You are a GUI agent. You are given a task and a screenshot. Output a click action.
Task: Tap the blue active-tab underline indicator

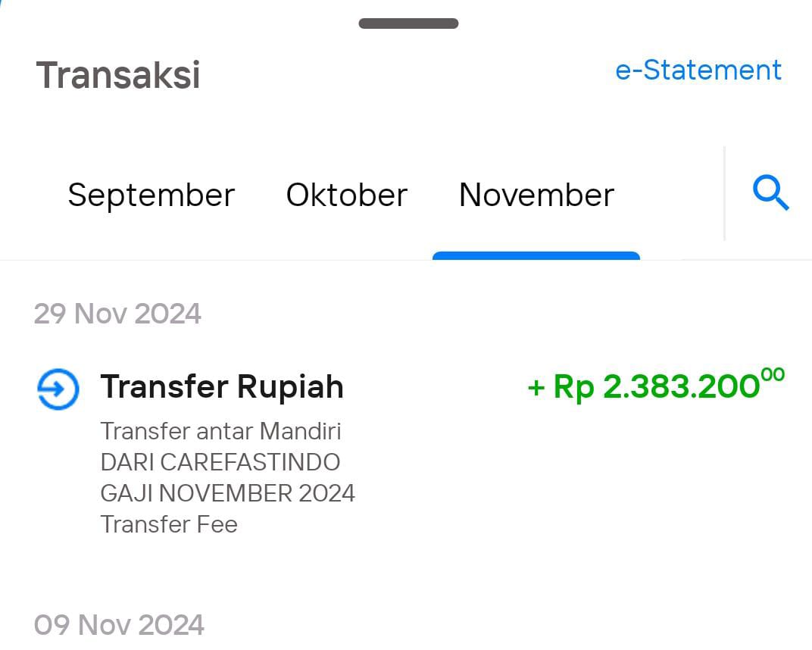point(536,255)
